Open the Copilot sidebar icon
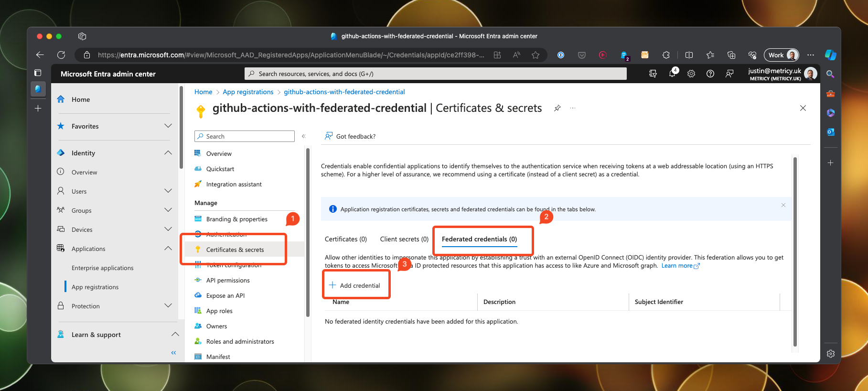The image size is (868, 391). (x=831, y=55)
